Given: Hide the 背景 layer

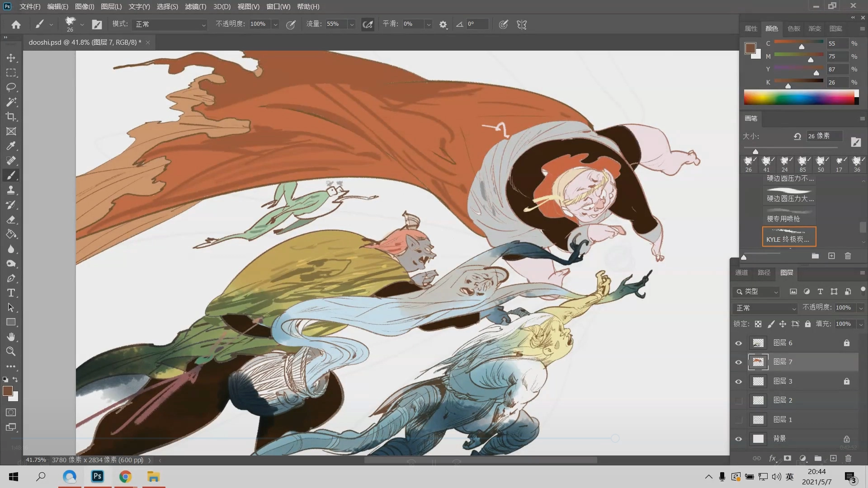Looking at the screenshot, I should [x=739, y=439].
